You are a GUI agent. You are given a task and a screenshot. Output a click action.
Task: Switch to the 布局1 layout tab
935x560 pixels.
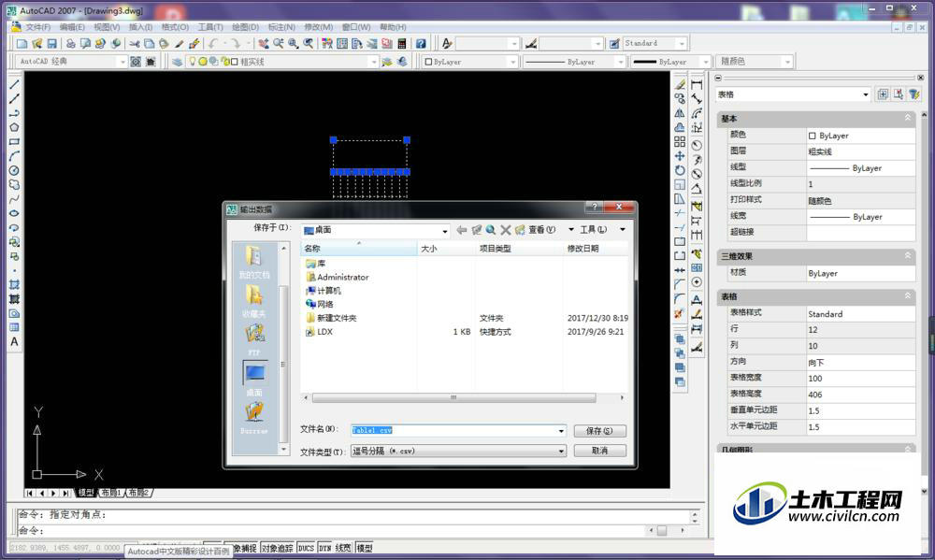pyautogui.click(x=111, y=493)
